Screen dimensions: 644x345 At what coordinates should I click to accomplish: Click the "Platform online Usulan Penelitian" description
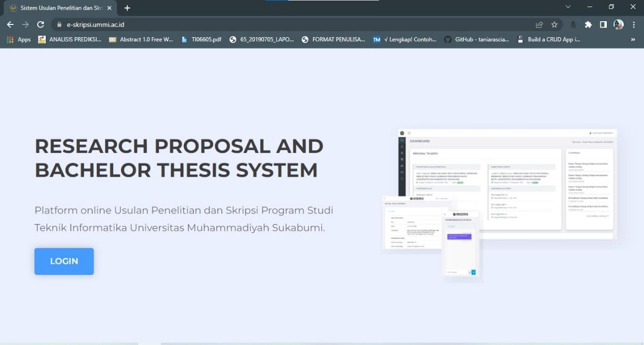coord(184,219)
